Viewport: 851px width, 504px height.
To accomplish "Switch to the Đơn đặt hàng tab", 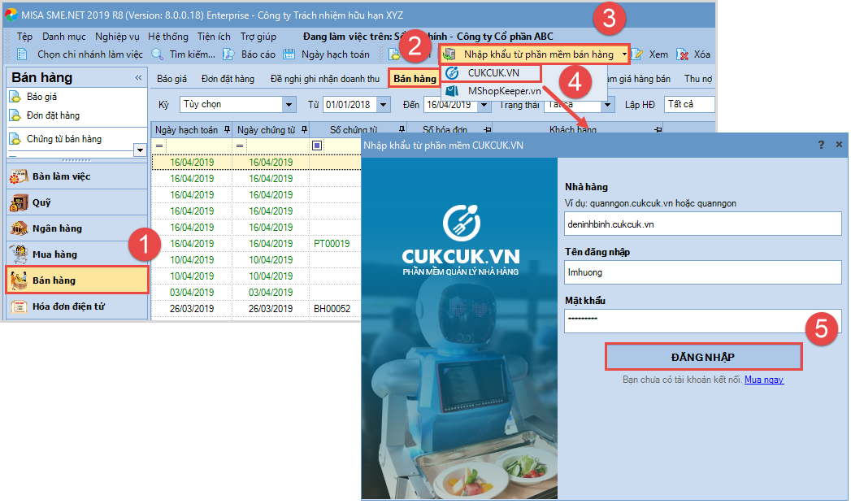I will [x=228, y=79].
